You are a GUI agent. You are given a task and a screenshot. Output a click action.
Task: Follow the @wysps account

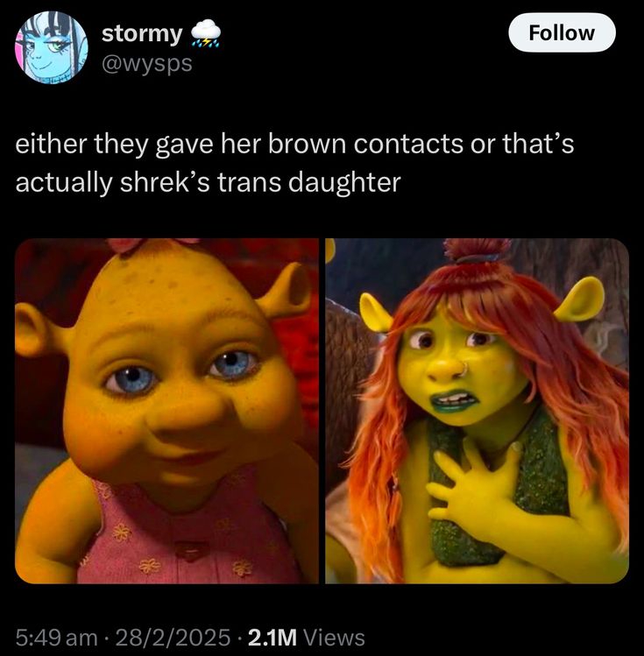[562, 32]
